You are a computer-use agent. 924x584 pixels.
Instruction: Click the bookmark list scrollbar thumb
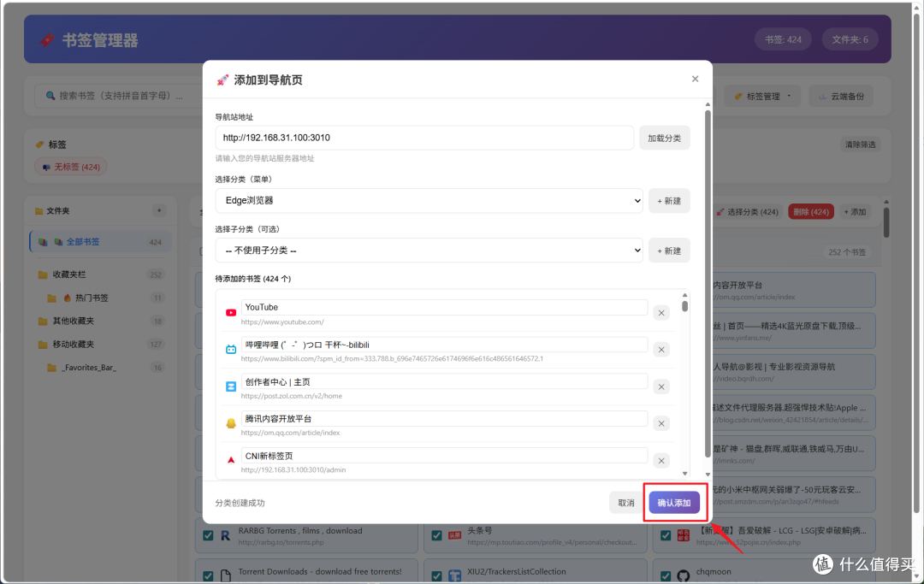684,306
